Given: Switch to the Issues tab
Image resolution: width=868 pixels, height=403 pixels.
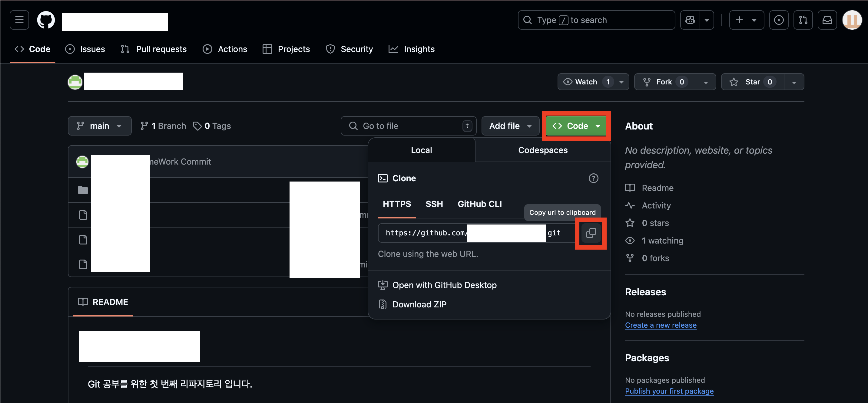Looking at the screenshot, I should [x=85, y=49].
